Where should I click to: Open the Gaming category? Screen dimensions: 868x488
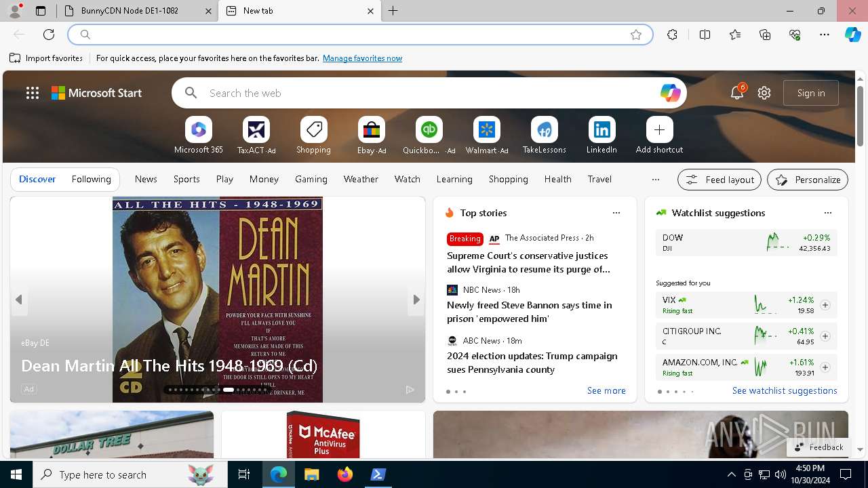311,180
